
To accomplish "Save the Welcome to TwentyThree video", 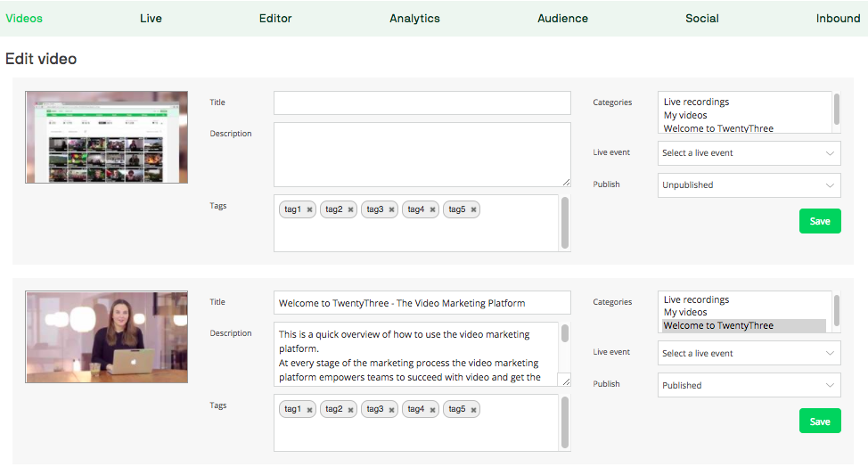I will pyautogui.click(x=820, y=421).
